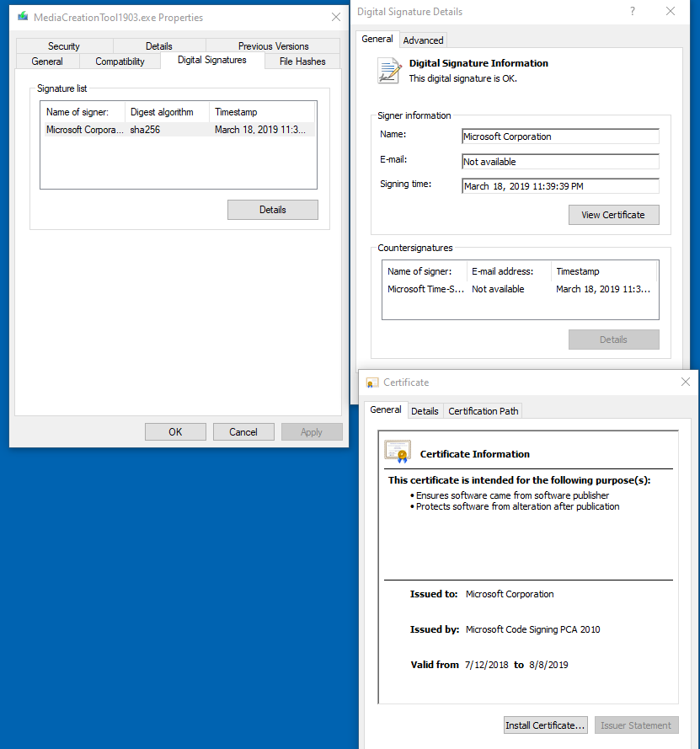Open the Details tab in Properties window
This screenshot has width=700, height=749.
point(159,45)
